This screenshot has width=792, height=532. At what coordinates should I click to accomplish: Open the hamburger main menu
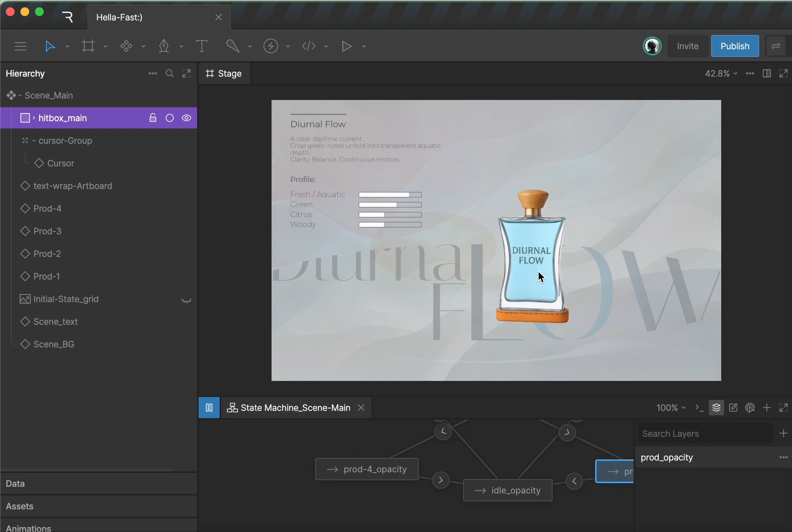pos(20,46)
